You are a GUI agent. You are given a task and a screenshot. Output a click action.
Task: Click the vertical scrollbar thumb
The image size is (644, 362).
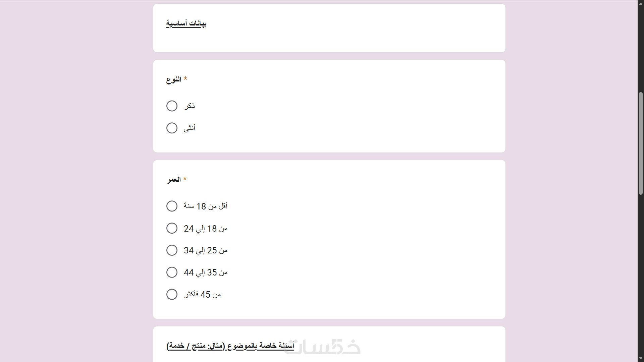coord(641,143)
